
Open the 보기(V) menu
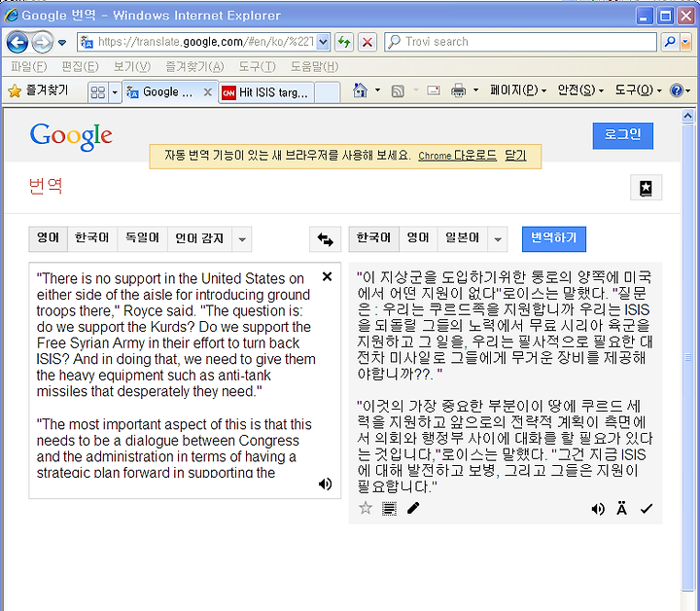coord(131,66)
